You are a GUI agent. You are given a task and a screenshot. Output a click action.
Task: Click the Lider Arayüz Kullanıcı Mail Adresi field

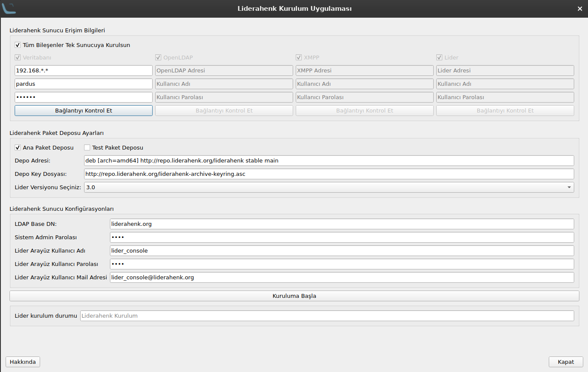pos(342,278)
